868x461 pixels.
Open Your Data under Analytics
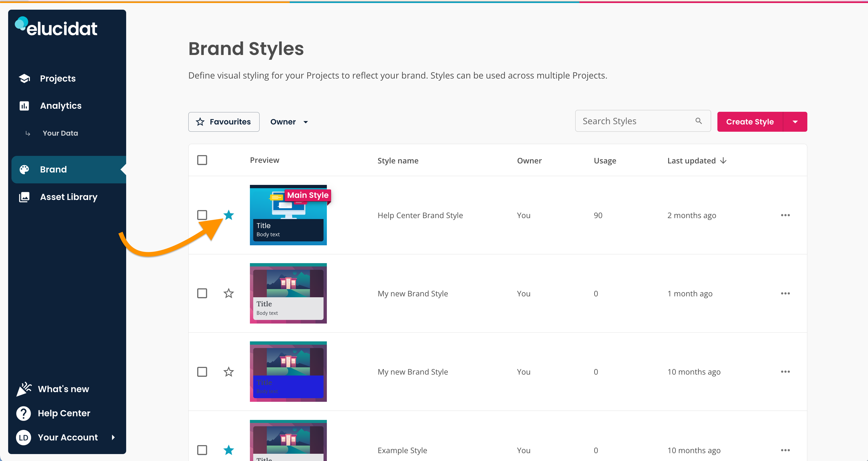(60, 133)
